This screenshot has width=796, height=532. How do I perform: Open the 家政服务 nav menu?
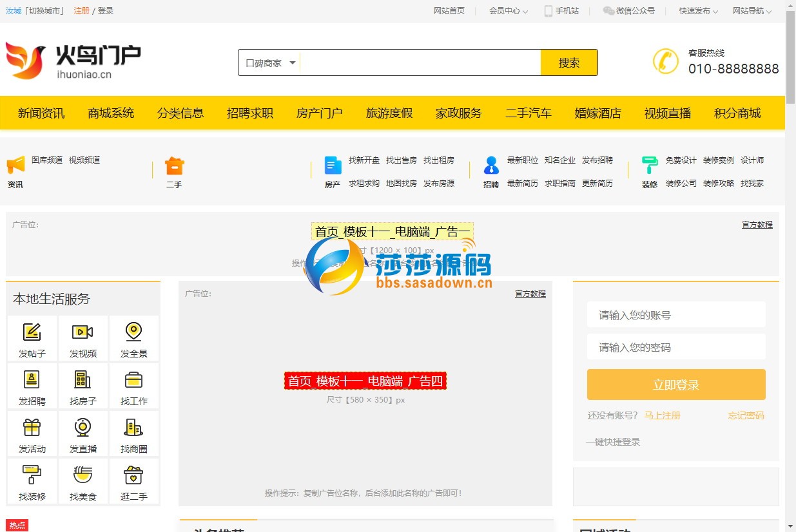click(459, 113)
